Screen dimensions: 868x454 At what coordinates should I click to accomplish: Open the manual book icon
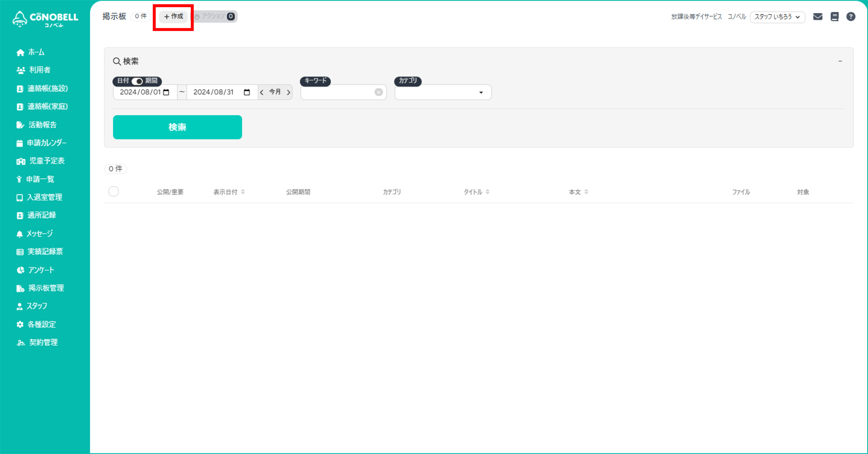tap(835, 16)
